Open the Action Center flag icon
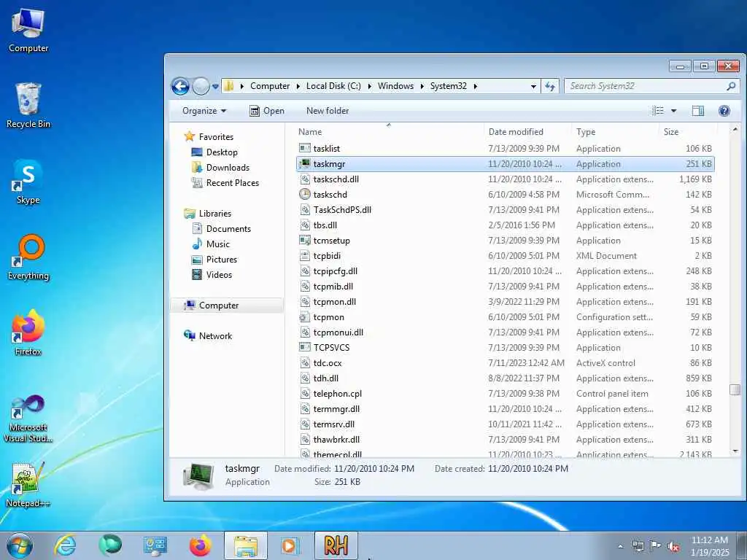The width and height of the screenshot is (747, 560). click(656, 546)
